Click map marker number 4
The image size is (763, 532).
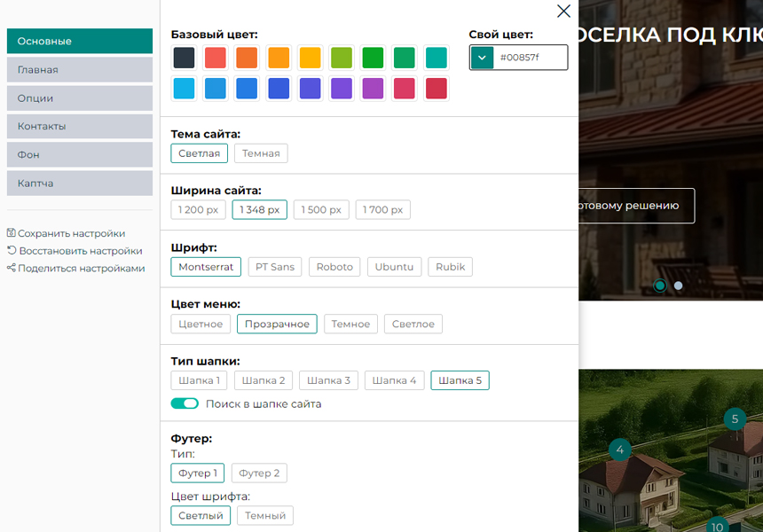pyautogui.click(x=620, y=450)
